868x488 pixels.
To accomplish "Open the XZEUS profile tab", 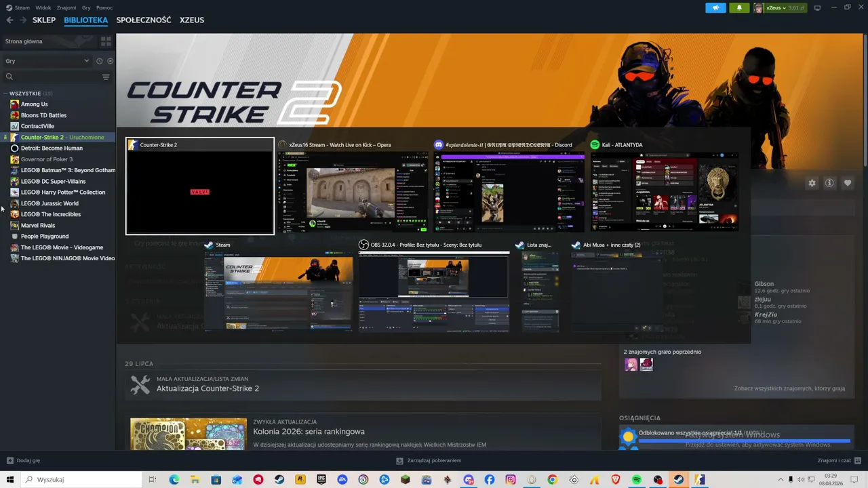I will [192, 20].
